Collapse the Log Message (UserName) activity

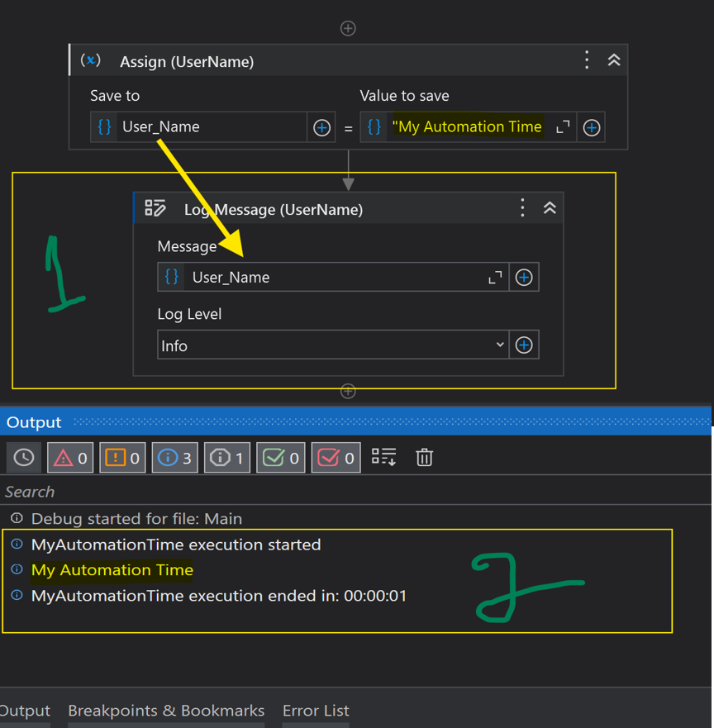click(550, 208)
